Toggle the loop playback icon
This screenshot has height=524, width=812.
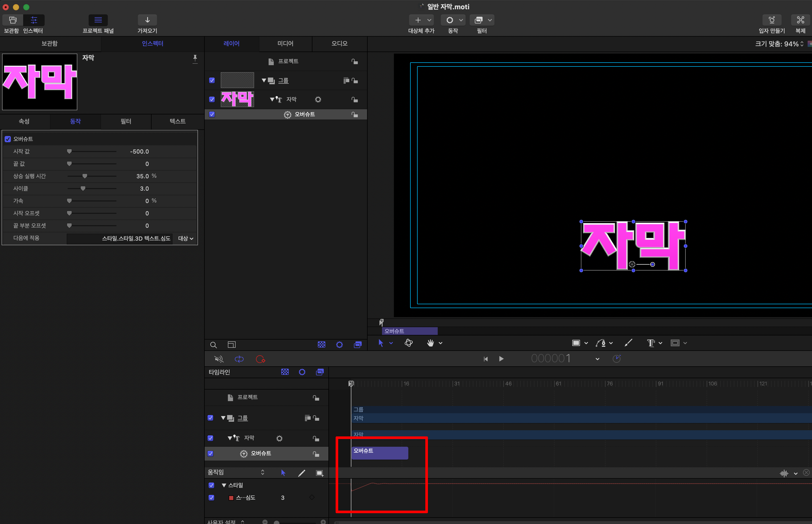click(x=239, y=359)
